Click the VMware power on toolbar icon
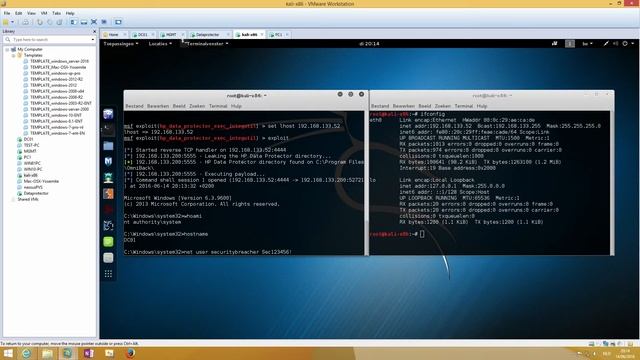640x360 pixels. (6, 22)
